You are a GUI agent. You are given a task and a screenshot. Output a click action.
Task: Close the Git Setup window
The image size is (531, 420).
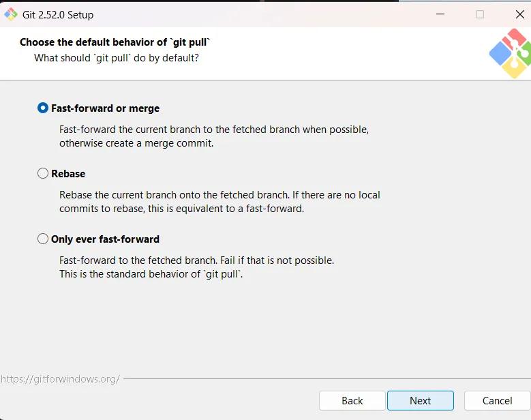point(520,14)
